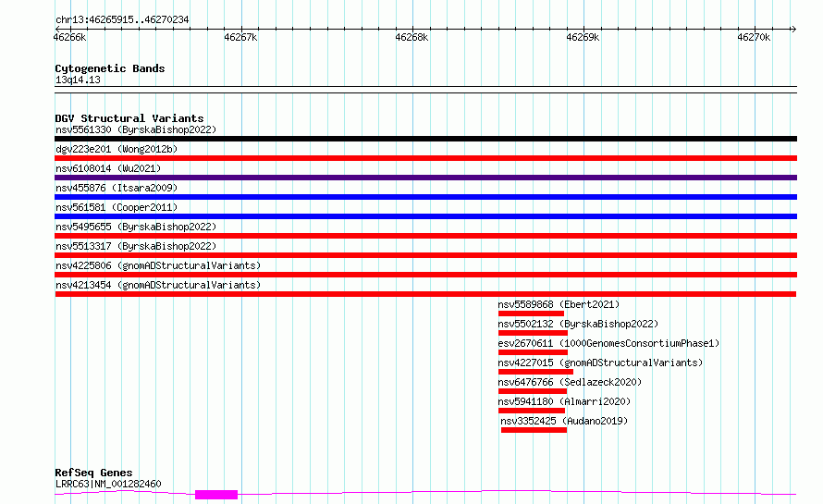Open nsv4213454 (gnomADStructuralVariants) label
Screen dimensions: 823x504
click(158, 285)
